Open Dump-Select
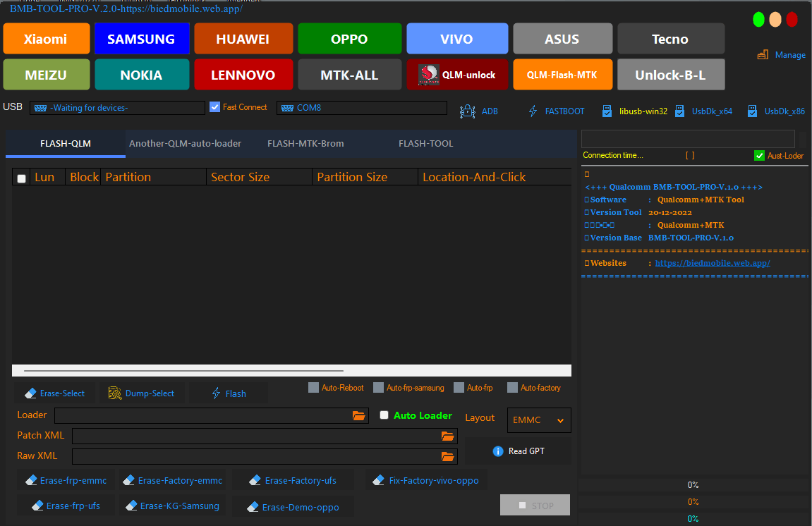812x526 pixels. point(142,393)
